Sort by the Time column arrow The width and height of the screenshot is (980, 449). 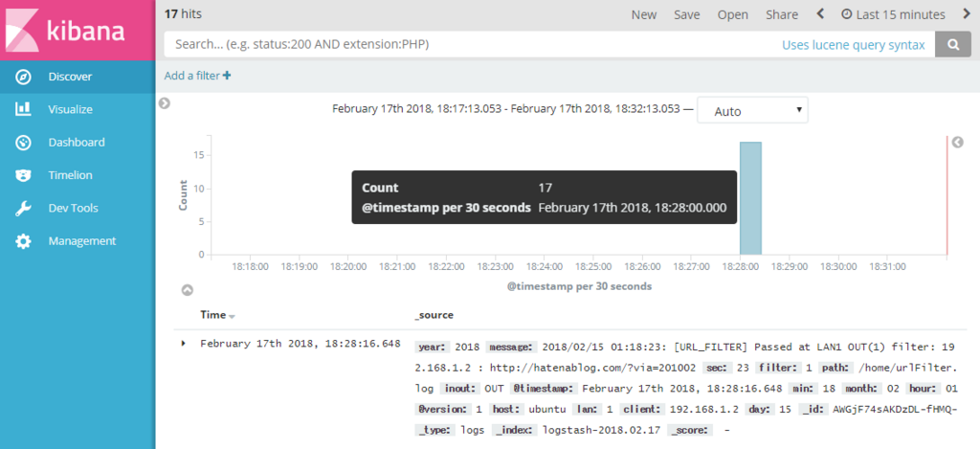232,317
